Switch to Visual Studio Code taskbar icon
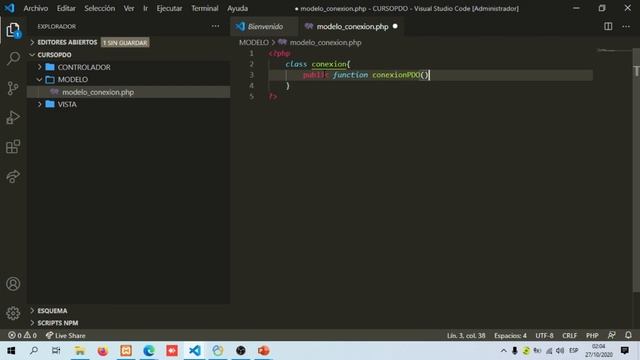The image size is (640, 360). tap(195, 351)
